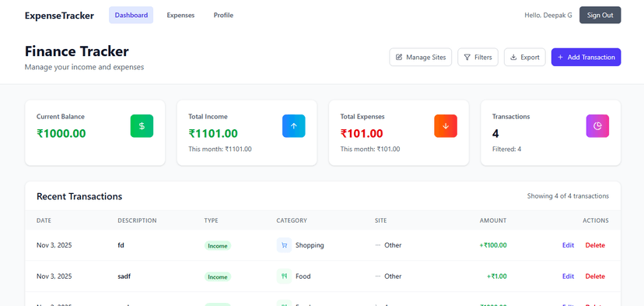
Task: Open the Dashboard tab
Action: (x=131, y=16)
